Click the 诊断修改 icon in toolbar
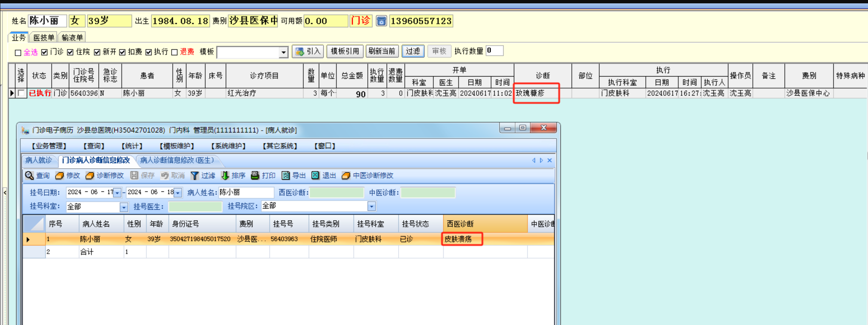Image resolution: width=868 pixels, height=325 pixels. tap(90, 175)
